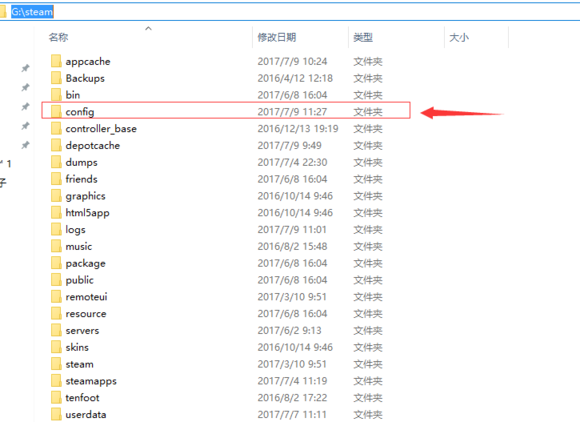Select the appcache folder icon

[x=56, y=61]
